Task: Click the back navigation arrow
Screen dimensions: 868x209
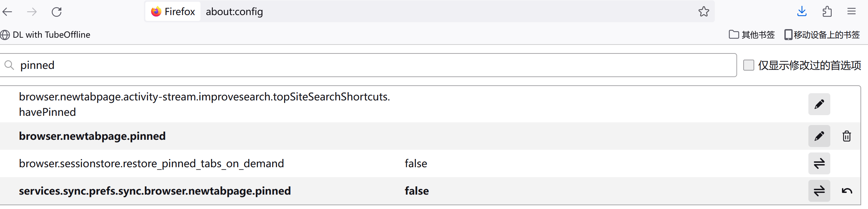Action: point(8,11)
